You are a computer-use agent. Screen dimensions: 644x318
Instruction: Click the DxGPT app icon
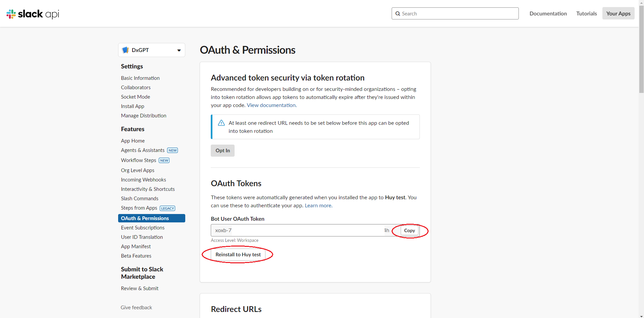pos(125,50)
